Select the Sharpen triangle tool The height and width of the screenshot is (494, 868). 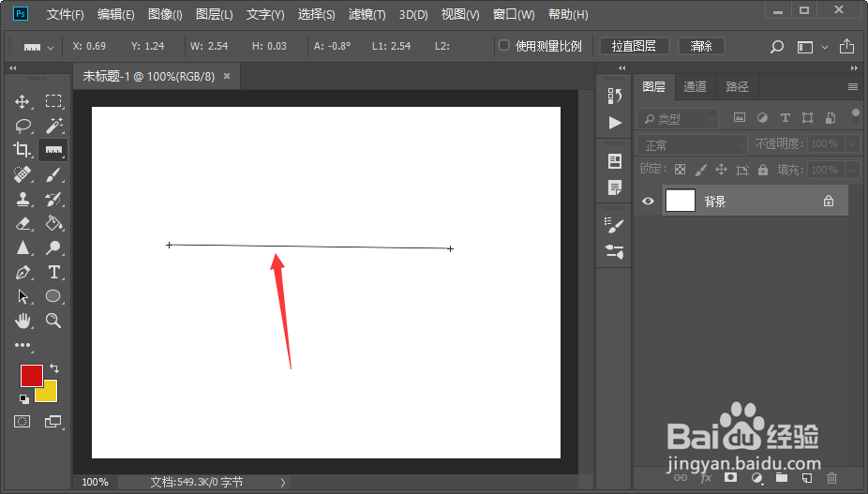[x=22, y=247]
